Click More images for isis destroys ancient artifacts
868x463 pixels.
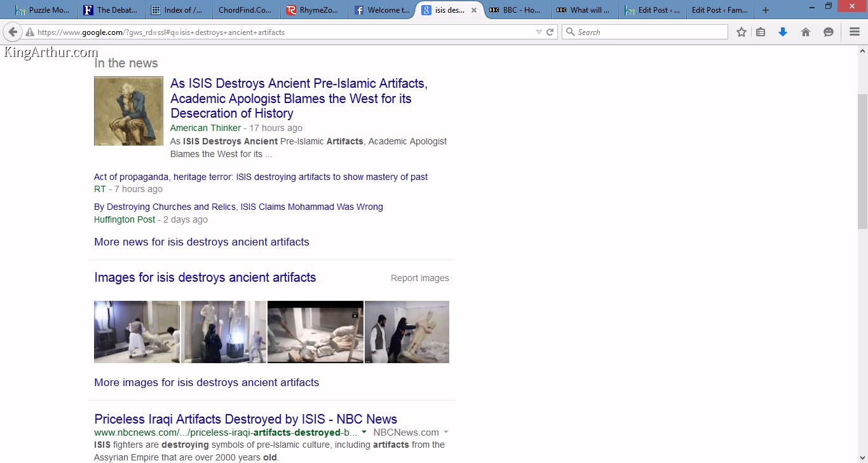click(207, 382)
